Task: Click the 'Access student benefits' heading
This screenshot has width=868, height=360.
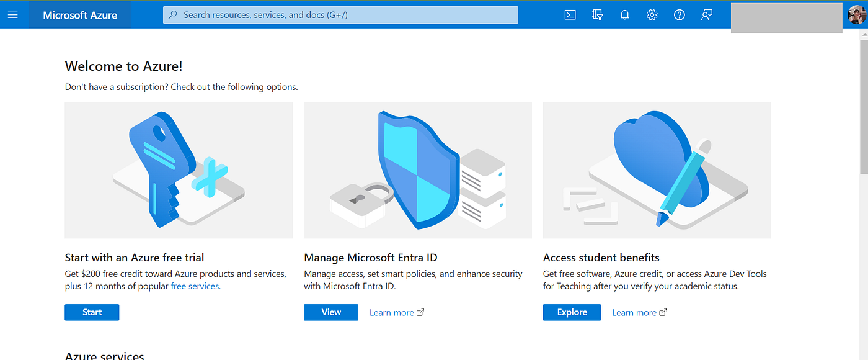Action: (601, 258)
